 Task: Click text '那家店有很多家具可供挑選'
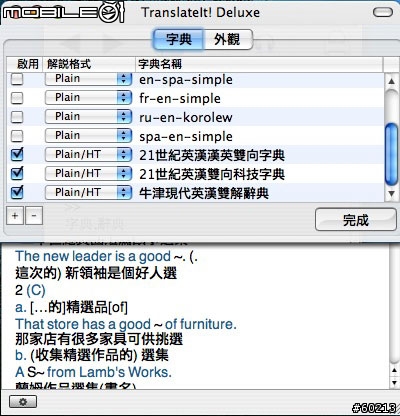coord(99,339)
